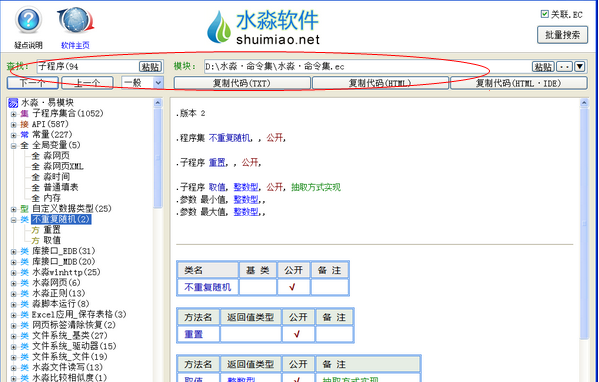The width and height of the screenshot is (599, 382).
Task: Click the 批量搜索 button
Action: point(562,35)
